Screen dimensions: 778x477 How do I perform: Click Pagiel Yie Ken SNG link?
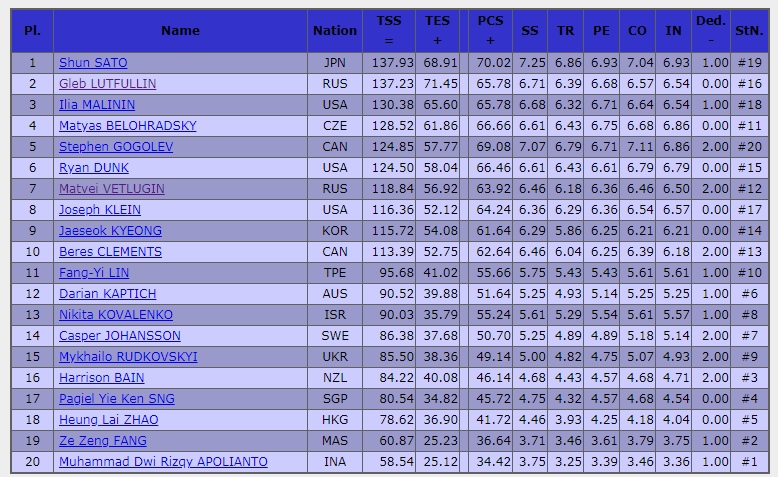(117, 399)
